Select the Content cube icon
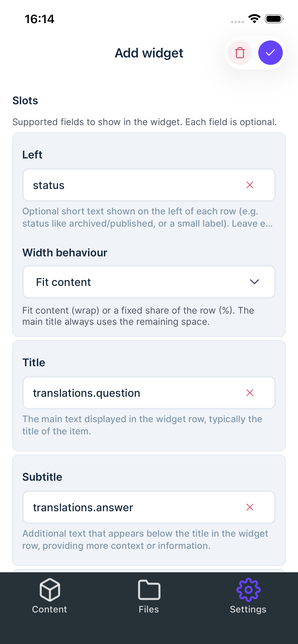 tap(49, 590)
